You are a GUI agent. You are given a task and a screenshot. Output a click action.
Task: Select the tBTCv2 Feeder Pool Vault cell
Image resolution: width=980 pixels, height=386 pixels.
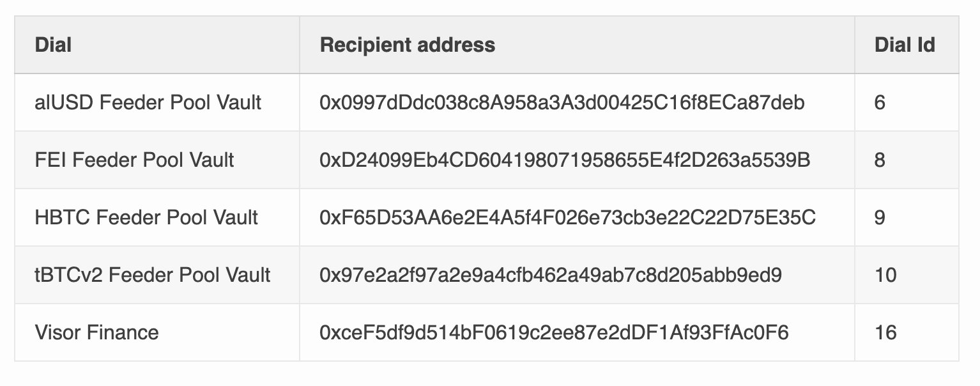[x=153, y=275]
